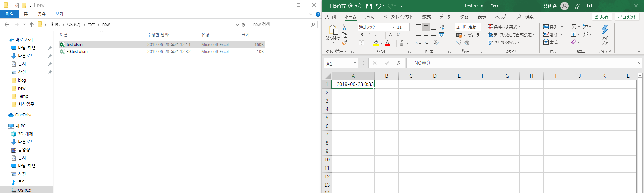The width and height of the screenshot is (644, 193).
Task: Open the Delete cells (削除) dropdown
Action: tap(553, 34)
